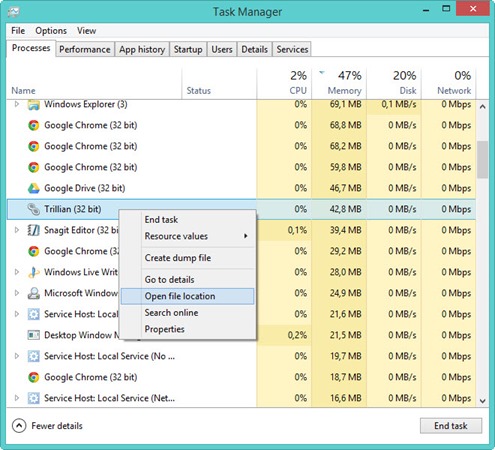The width and height of the screenshot is (495, 450).
Task: Click the Windows Explorer folder icon
Action: coord(33,105)
